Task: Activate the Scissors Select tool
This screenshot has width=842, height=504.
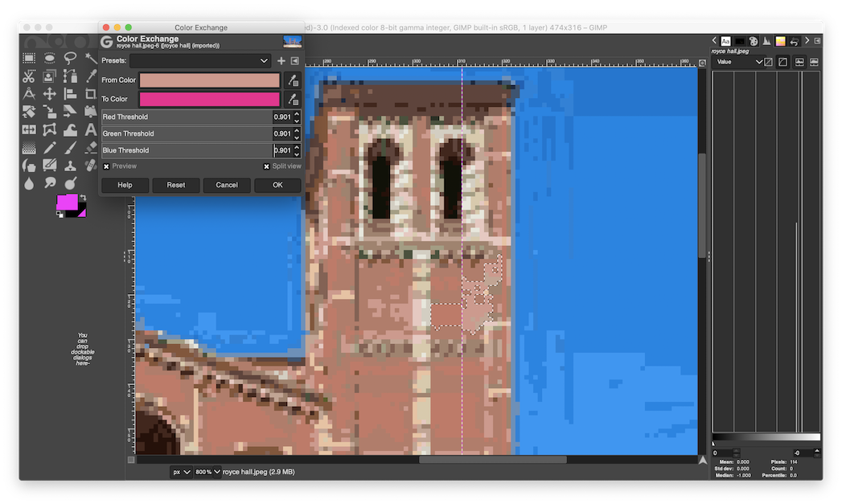Action: coord(29,76)
